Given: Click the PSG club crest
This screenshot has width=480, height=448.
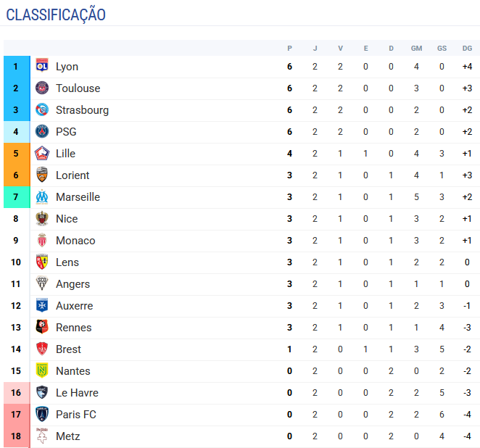Looking at the screenshot, I should (x=42, y=132).
